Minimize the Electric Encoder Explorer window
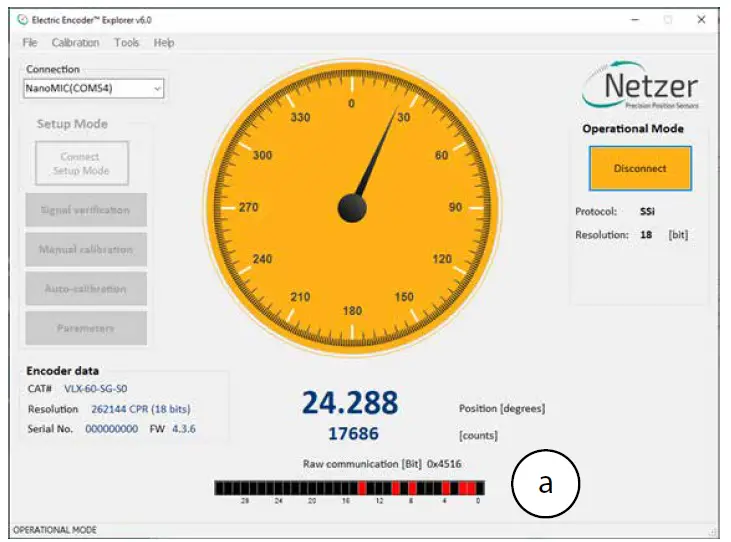Viewport: 731px width, 542px height. pos(635,20)
